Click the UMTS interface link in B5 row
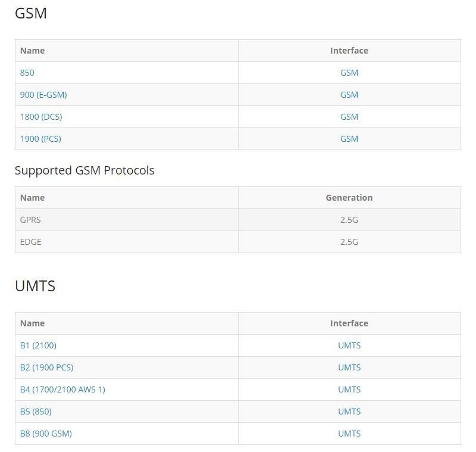This screenshot has height=452, width=476. tap(349, 412)
